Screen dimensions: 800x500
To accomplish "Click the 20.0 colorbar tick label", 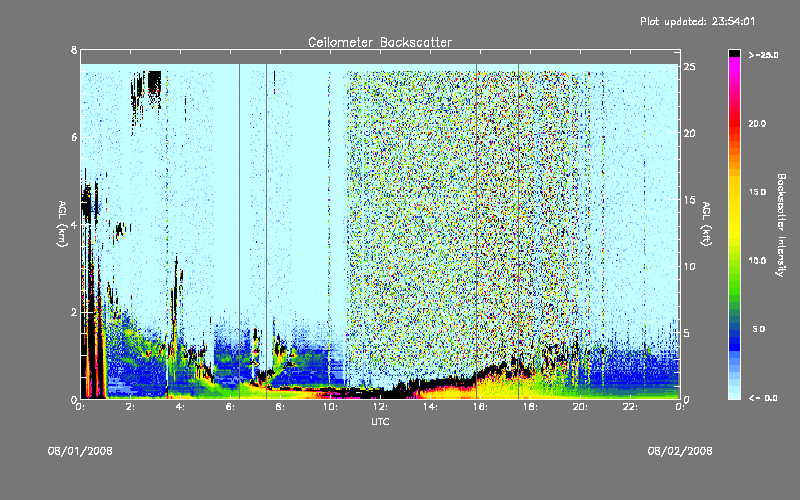I will coord(757,123).
